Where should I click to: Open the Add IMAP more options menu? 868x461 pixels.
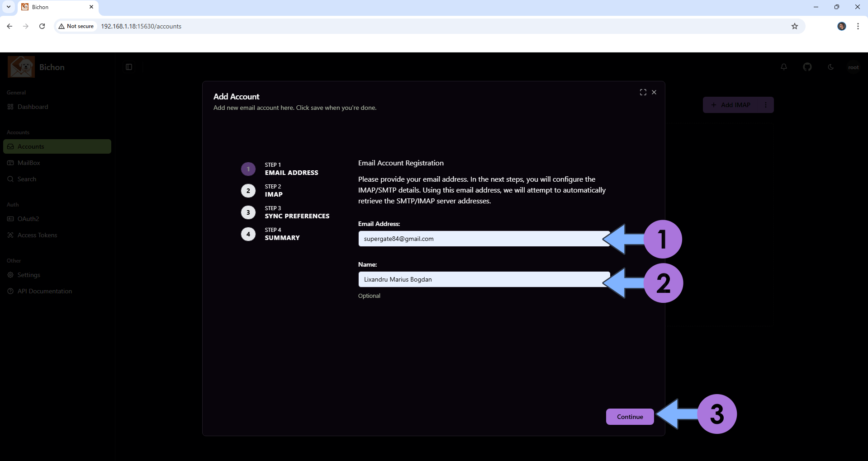tap(766, 105)
